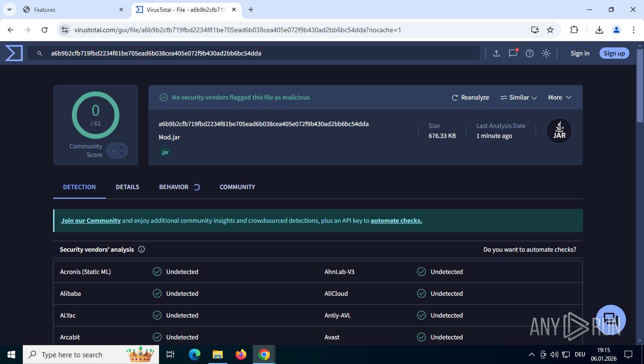Click the Undetected checkmark for Alibaba

tap(157, 293)
